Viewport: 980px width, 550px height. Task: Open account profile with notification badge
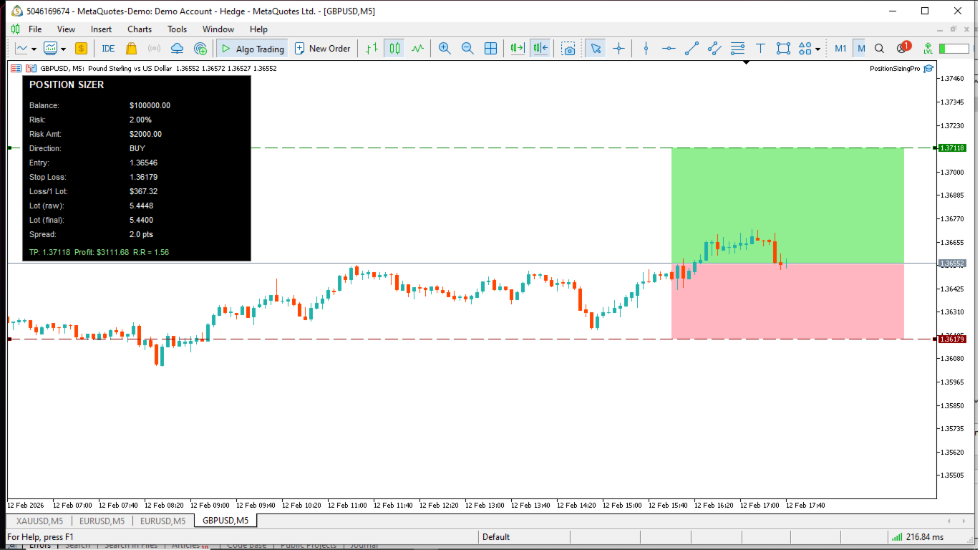pos(903,48)
